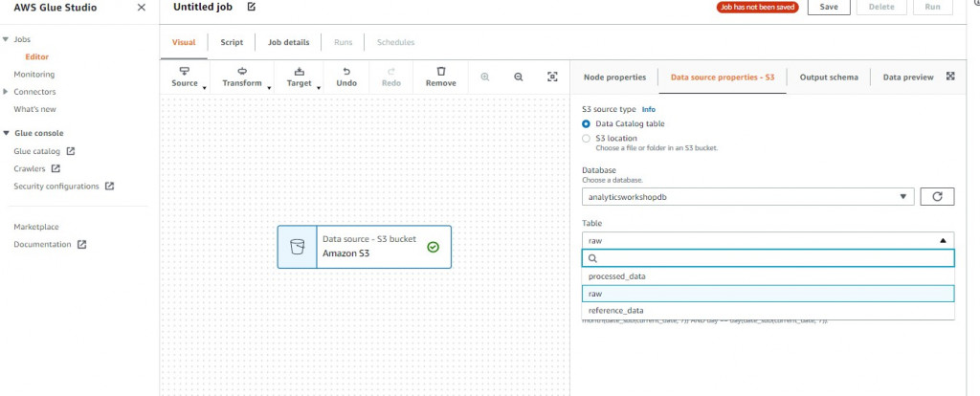Expand the Connectors section
The width and height of the screenshot is (980, 396).
[x=7, y=92]
